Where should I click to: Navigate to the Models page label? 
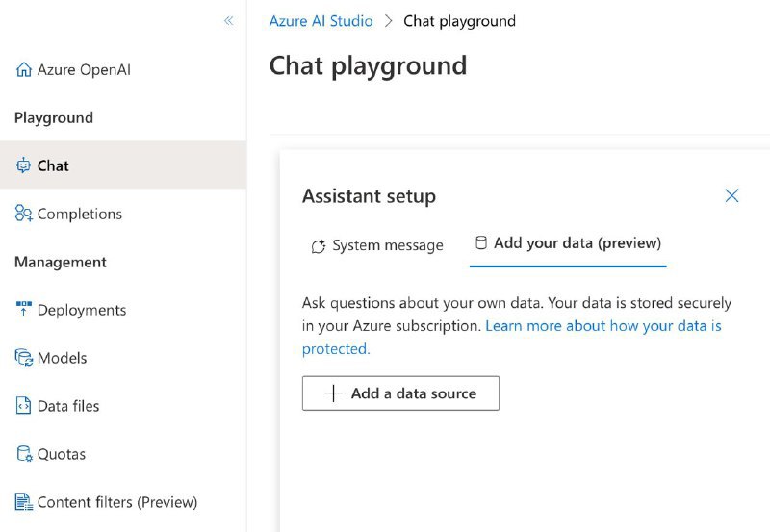point(63,358)
